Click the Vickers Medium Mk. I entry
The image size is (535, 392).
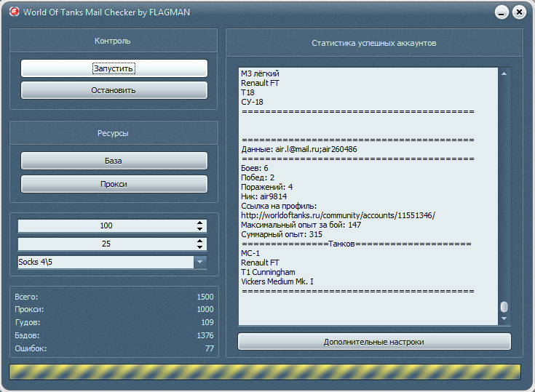[x=277, y=281]
